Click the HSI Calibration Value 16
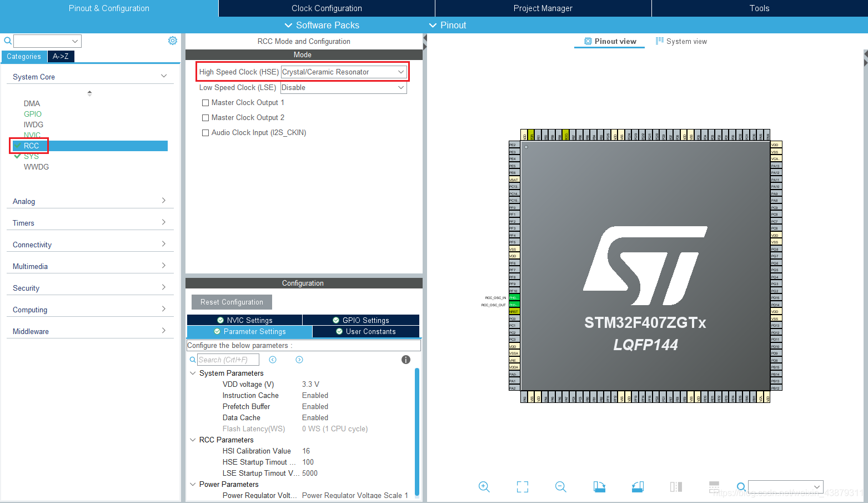 [306, 451]
